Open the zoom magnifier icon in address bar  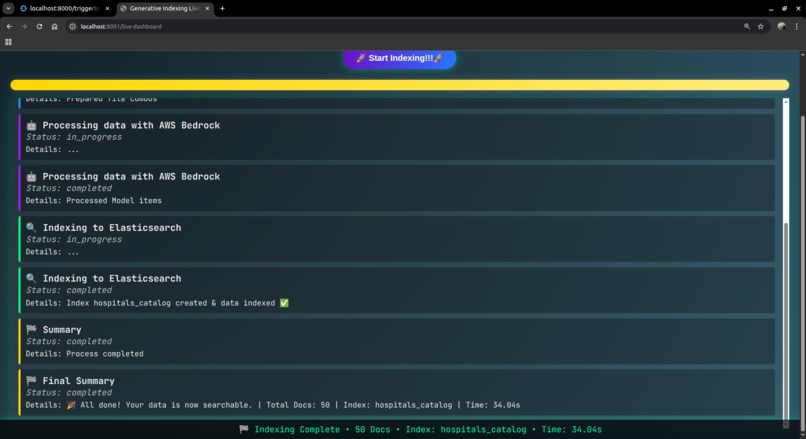(746, 26)
